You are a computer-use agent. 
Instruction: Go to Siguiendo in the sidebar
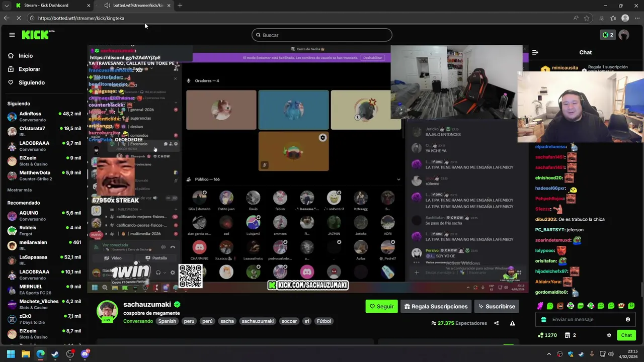click(32, 82)
